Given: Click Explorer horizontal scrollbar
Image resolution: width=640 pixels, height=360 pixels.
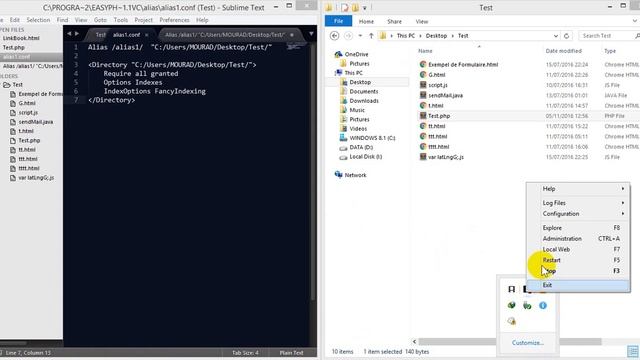Looking at the screenshot, I should click(x=510, y=341).
